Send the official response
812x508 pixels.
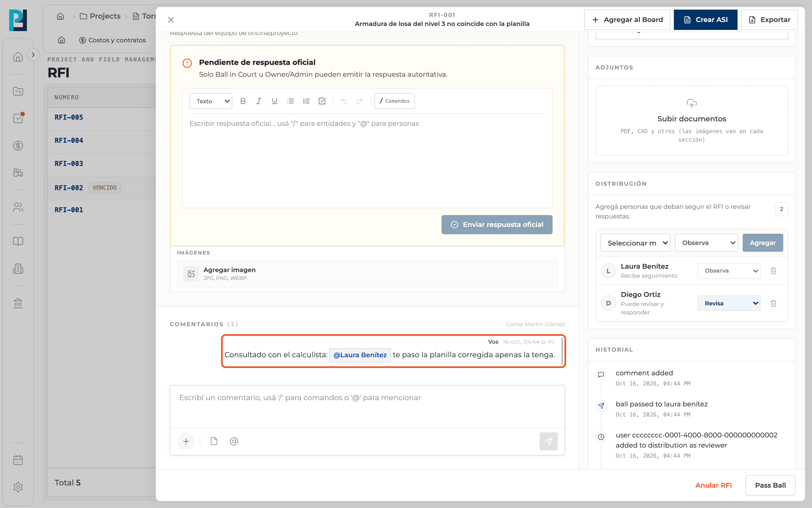tap(497, 224)
